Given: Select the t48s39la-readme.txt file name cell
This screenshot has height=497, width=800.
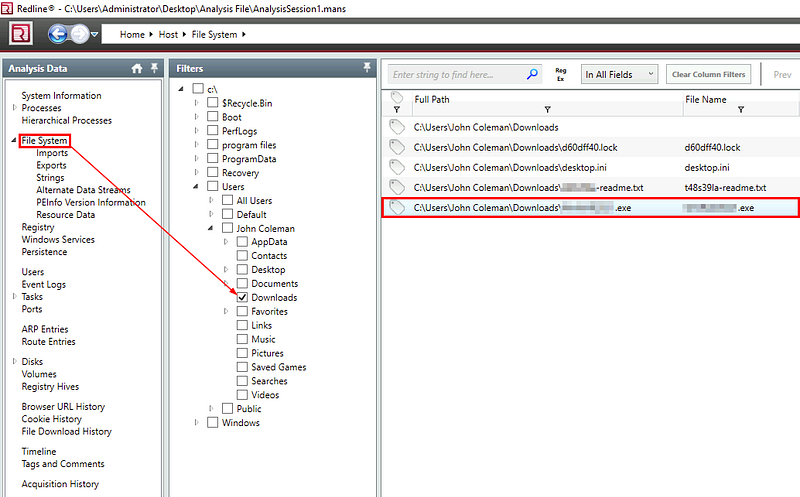Looking at the screenshot, I should [x=725, y=187].
